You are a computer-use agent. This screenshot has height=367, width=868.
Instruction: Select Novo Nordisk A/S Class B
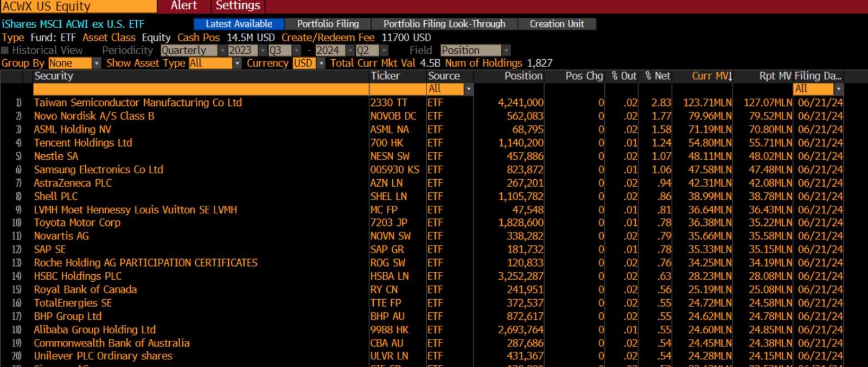(x=94, y=116)
